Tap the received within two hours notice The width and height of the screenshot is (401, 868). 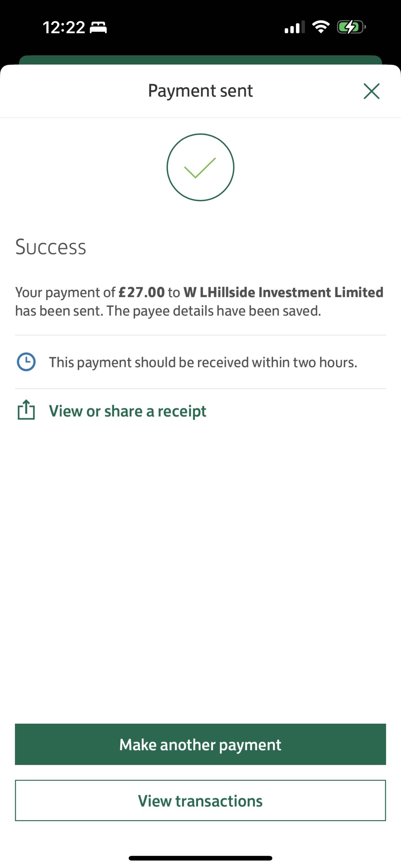(203, 363)
